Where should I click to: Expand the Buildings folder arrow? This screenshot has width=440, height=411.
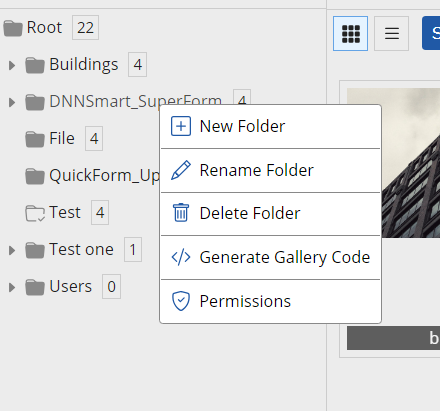pyautogui.click(x=12, y=65)
